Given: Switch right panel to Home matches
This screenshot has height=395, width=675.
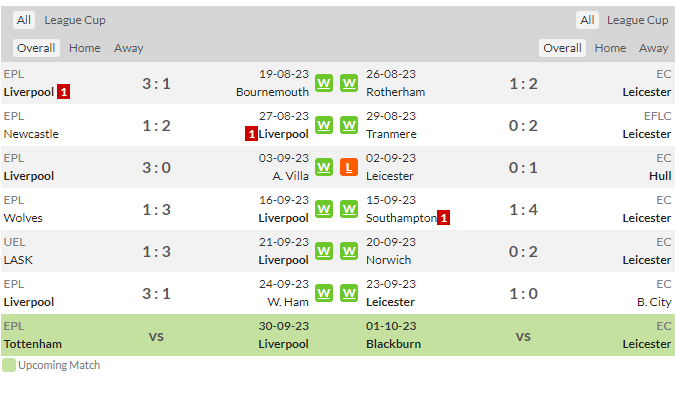Looking at the screenshot, I should click(610, 48).
